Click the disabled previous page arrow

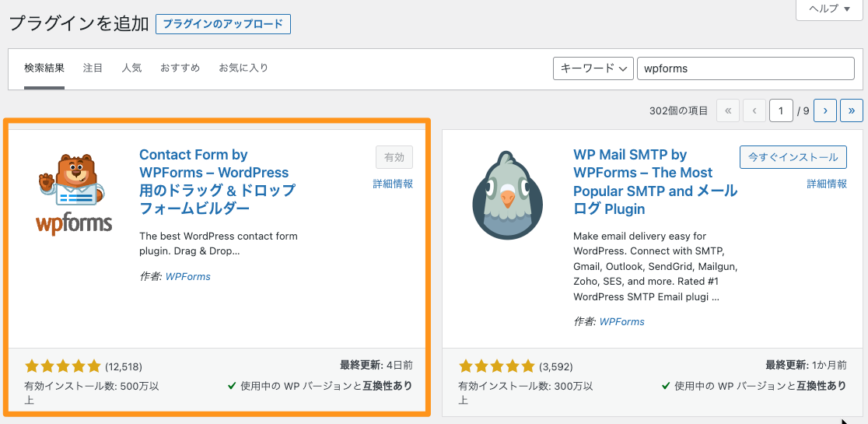pyautogui.click(x=754, y=110)
